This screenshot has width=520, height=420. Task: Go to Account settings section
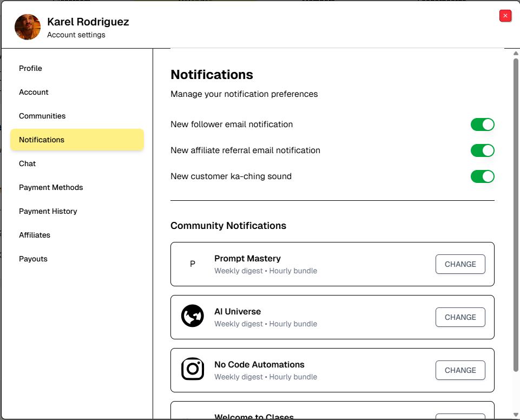34,92
